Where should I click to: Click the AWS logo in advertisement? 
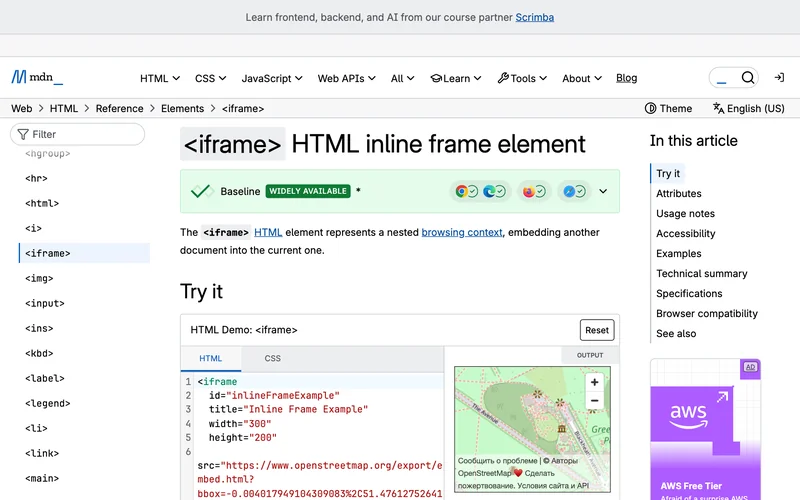tap(689, 416)
